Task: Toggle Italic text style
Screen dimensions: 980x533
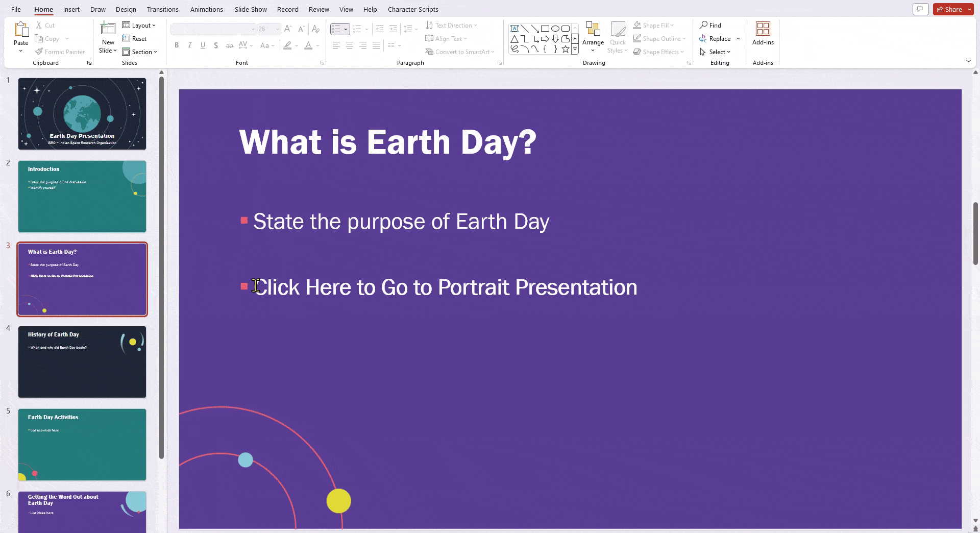Action: click(x=190, y=45)
